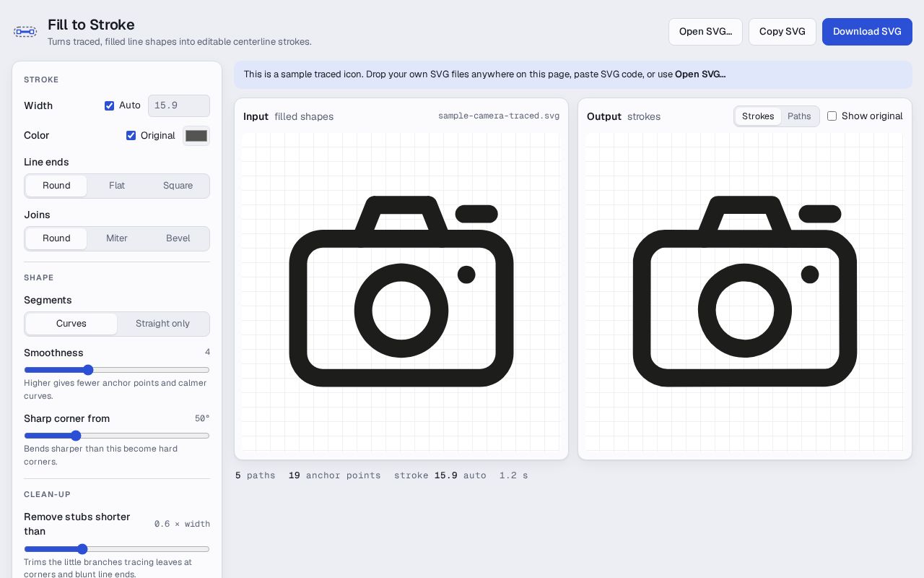This screenshot has width=924, height=578.
Task: Click the "5 paths" status text
Action: pos(256,475)
